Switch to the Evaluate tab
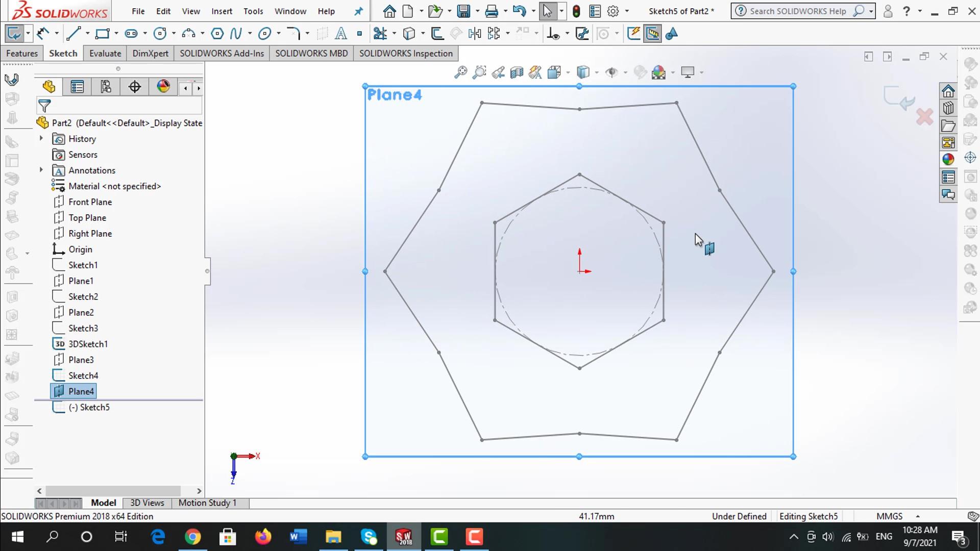Screen dimensions: 980x551 click(105, 54)
